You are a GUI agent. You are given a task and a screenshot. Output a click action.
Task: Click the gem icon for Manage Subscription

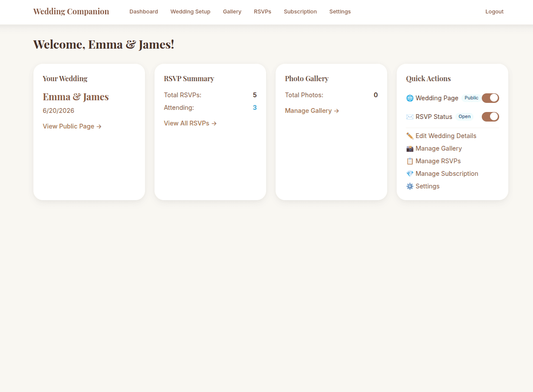click(x=410, y=174)
